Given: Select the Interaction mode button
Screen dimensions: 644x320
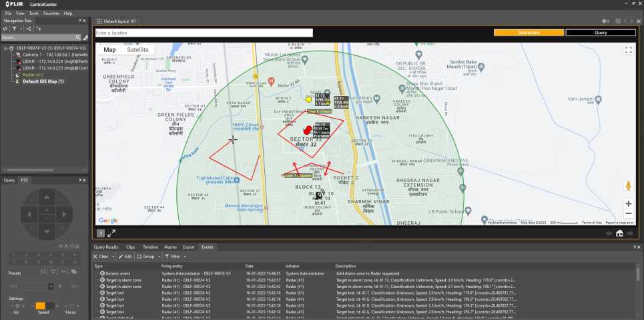Looking at the screenshot, I should 528,32.
